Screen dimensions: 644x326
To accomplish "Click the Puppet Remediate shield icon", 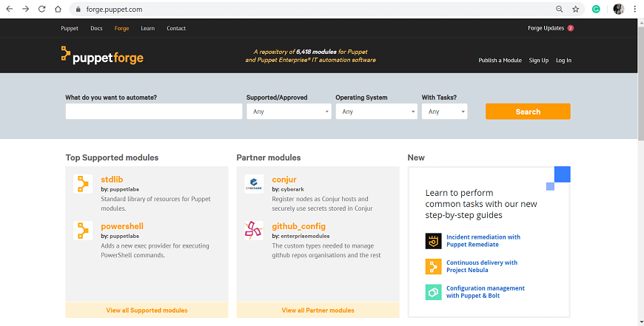I will (433, 241).
